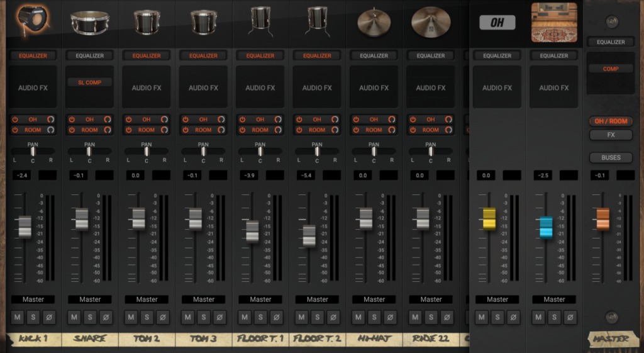Screen dimensions: 644x353
Task: Click the Floor Tom 1 drum icon
Action: click(x=260, y=21)
